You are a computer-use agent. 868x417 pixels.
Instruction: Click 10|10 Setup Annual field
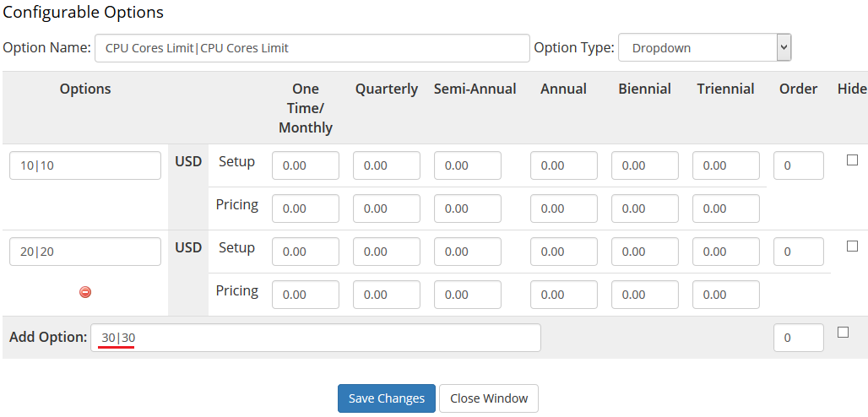click(564, 165)
